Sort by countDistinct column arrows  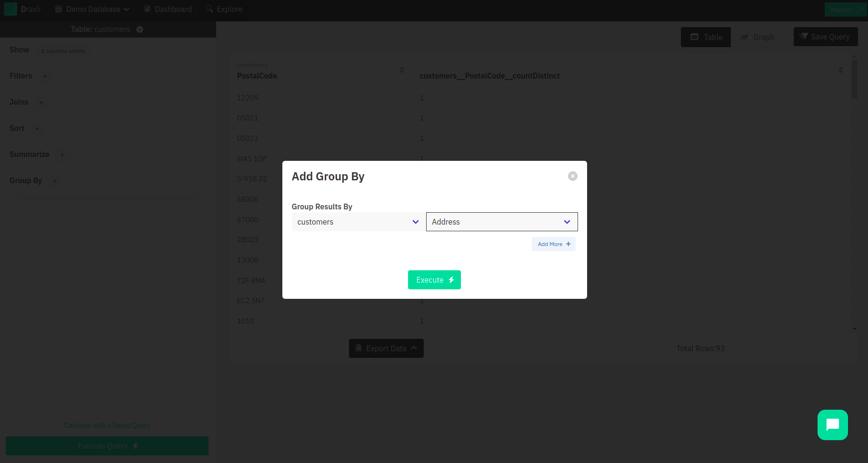[840, 70]
